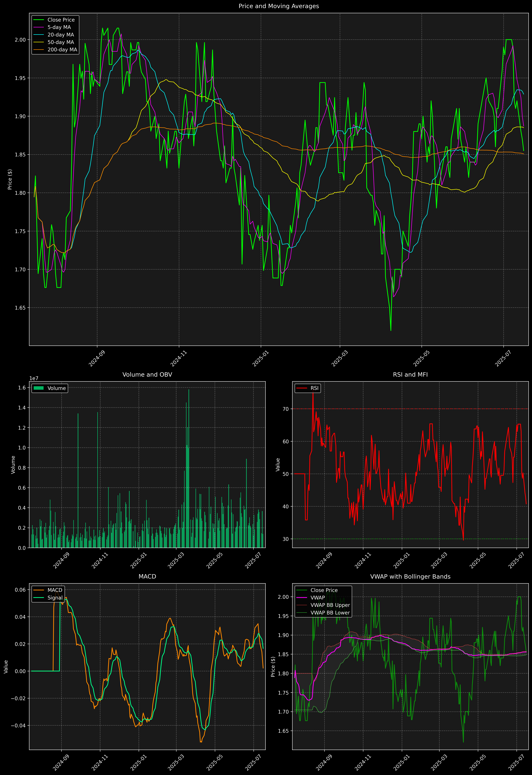Click the orange 200-day MA legend line sample
This screenshot has width=532, height=775.
coord(39,50)
